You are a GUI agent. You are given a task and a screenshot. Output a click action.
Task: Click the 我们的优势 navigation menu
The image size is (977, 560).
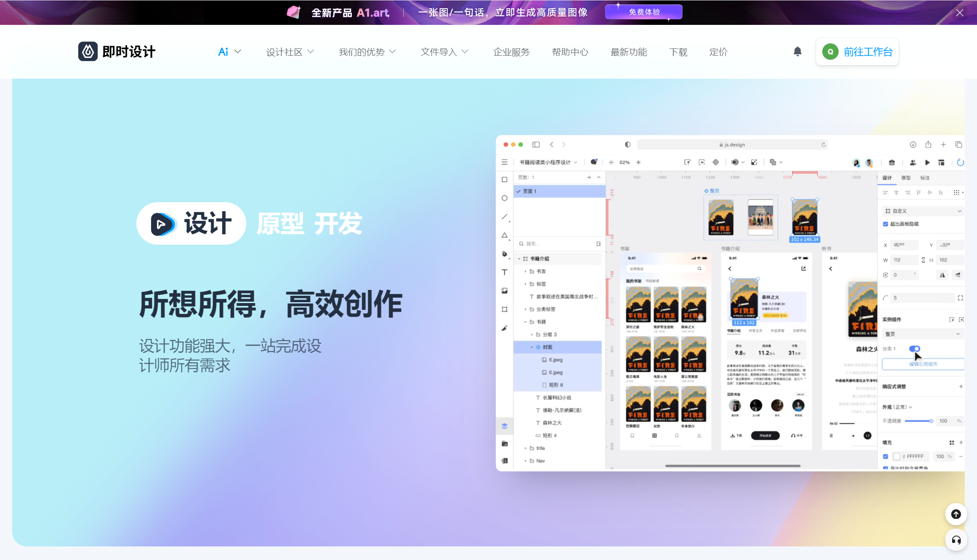click(368, 52)
